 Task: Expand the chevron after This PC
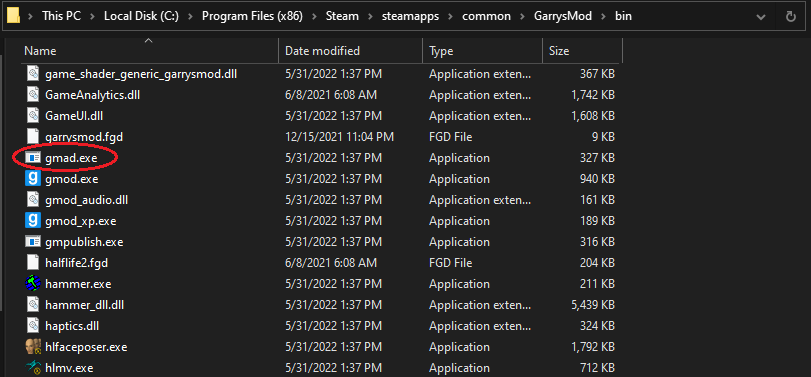pyautogui.click(x=93, y=17)
